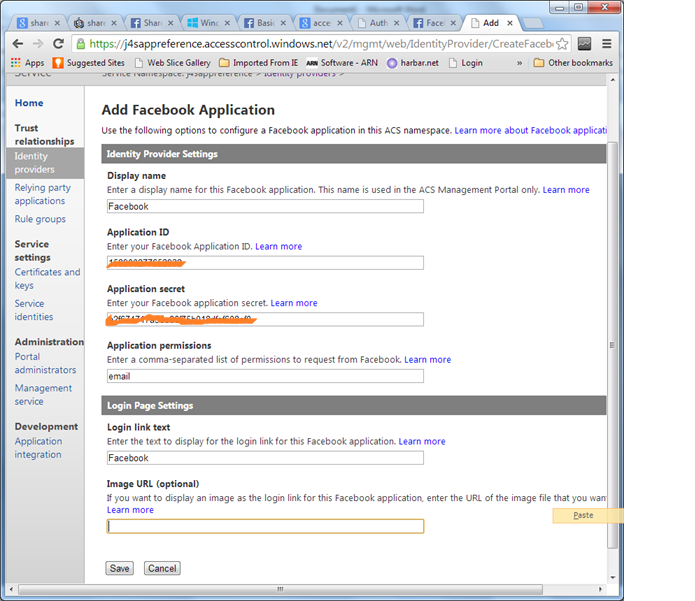Expand the Imported From IE bookmark folder
Image resolution: width=695 pixels, height=601 pixels.
pyautogui.click(x=259, y=63)
